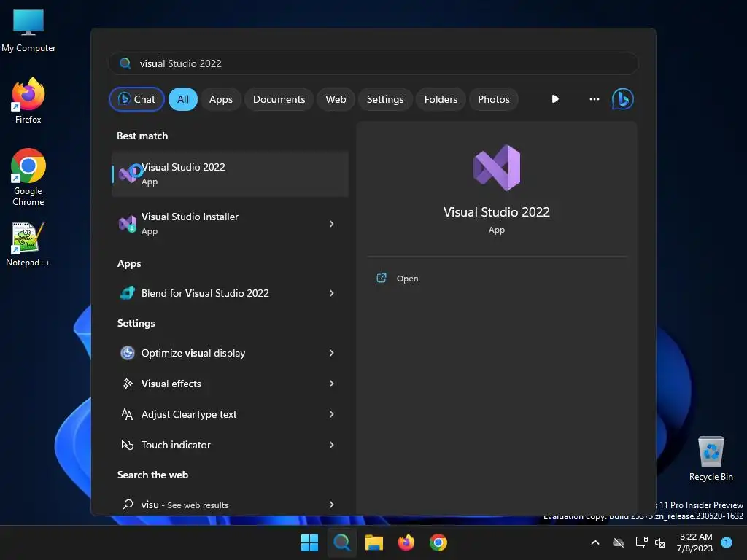Click the large Visual Studio logo in preview pane

tap(496, 168)
